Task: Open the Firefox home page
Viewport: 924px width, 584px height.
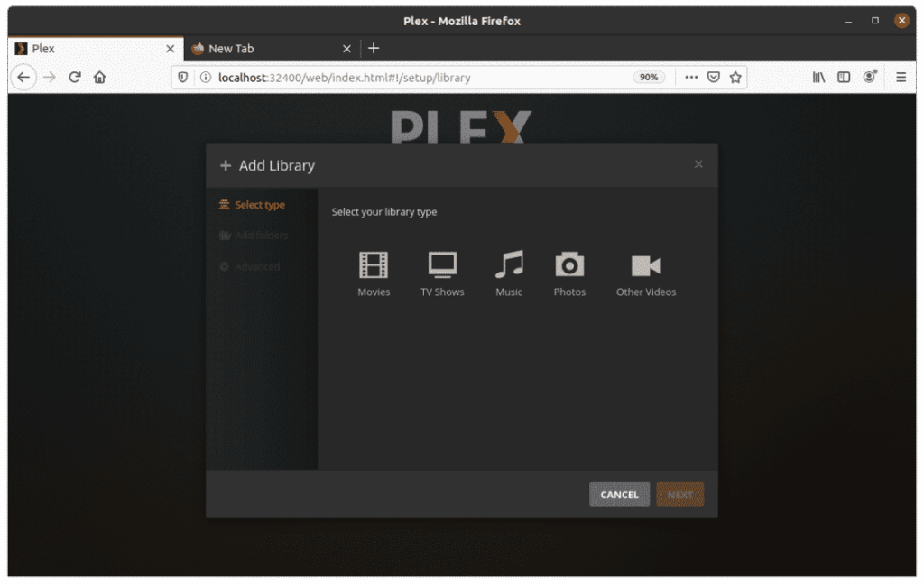Action: point(99,78)
